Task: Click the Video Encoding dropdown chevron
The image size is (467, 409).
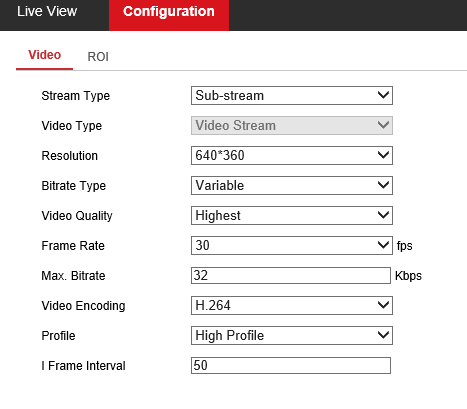Action: point(383,305)
